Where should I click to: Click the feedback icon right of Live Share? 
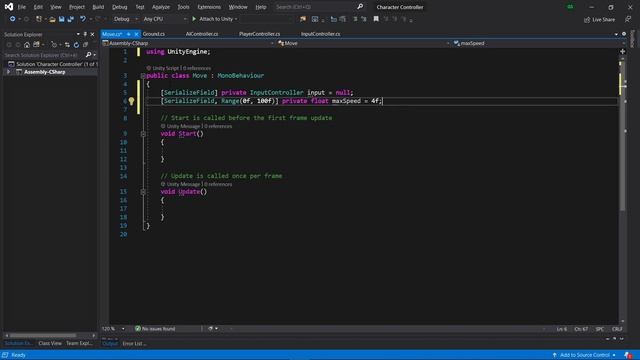point(628,20)
